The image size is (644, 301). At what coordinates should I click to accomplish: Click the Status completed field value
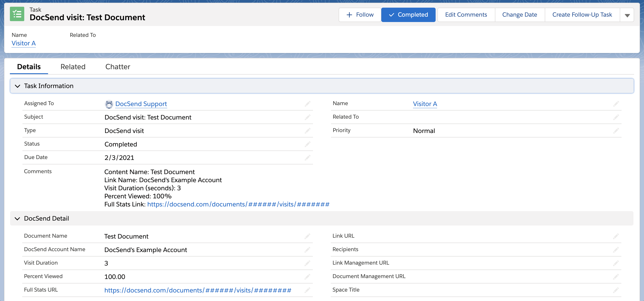click(x=121, y=144)
